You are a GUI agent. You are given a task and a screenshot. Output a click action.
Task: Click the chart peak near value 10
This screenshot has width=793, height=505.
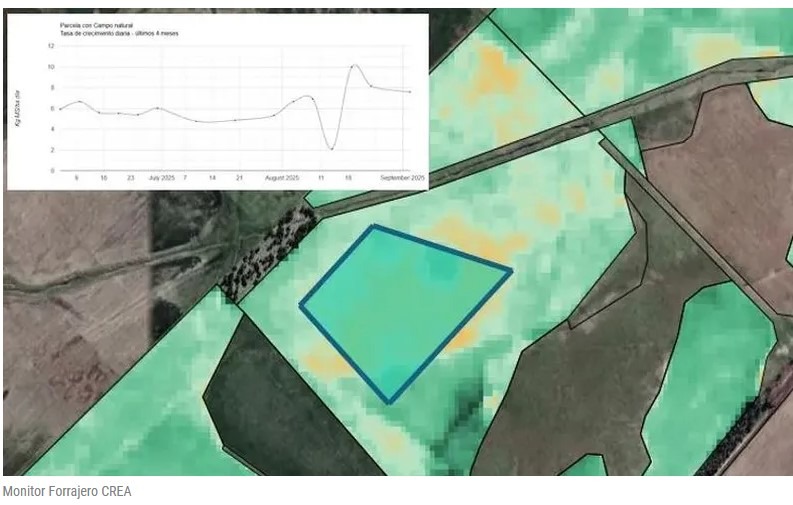tap(354, 66)
